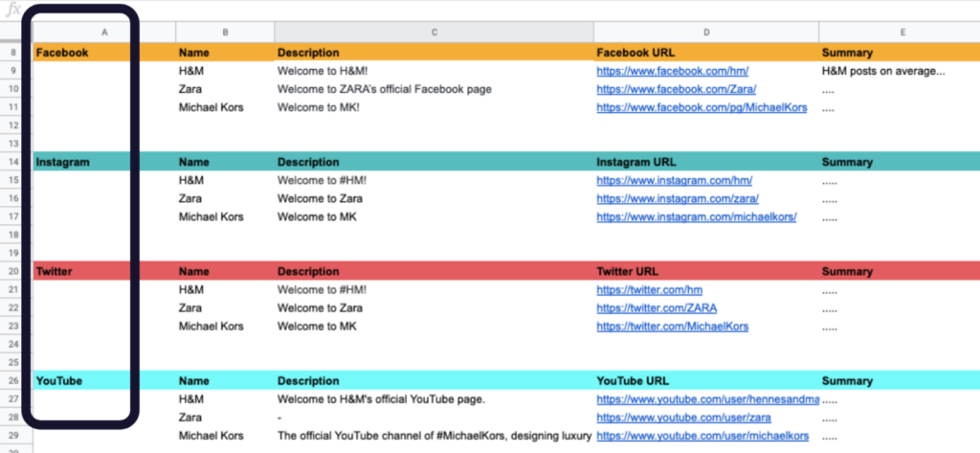
Task: Select row 18 header
Action: click(x=13, y=235)
